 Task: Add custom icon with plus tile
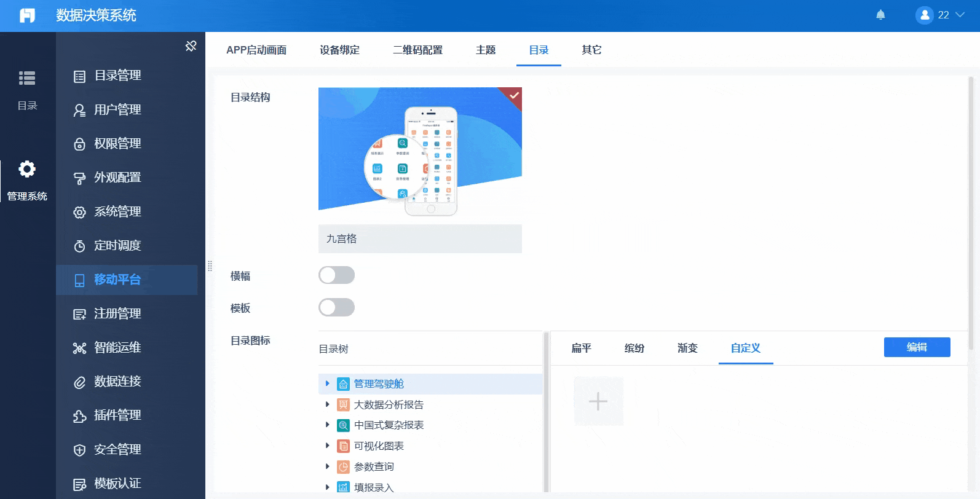click(x=598, y=401)
